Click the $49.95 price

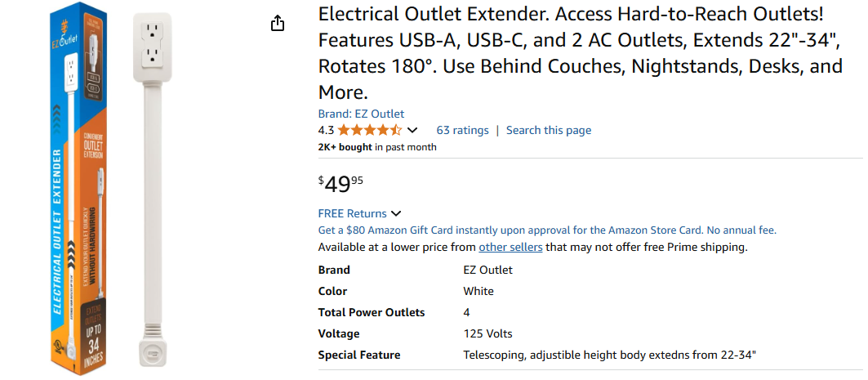(x=341, y=184)
